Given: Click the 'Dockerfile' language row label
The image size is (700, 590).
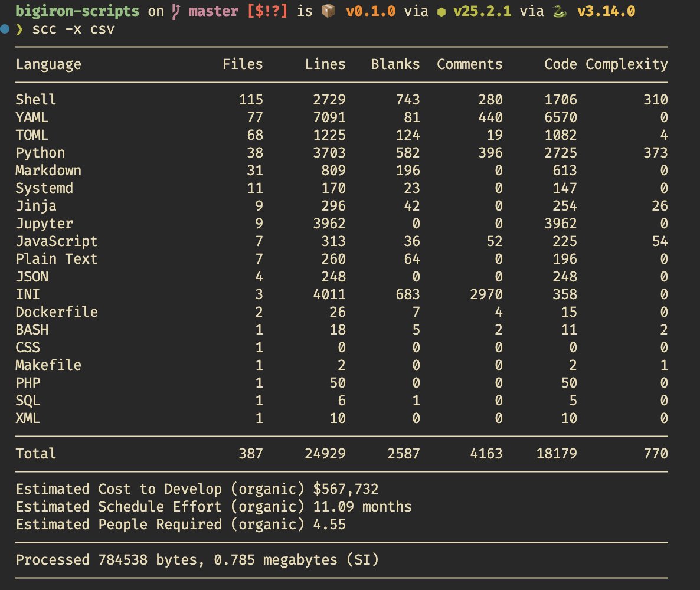Looking at the screenshot, I should [x=57, y=312].
